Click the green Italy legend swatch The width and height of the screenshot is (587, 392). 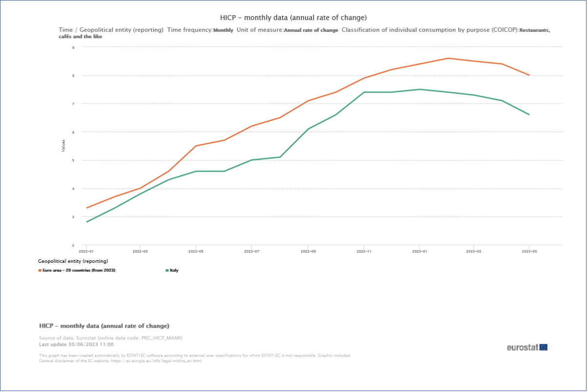pyautogui.click(x=167, y=270)
